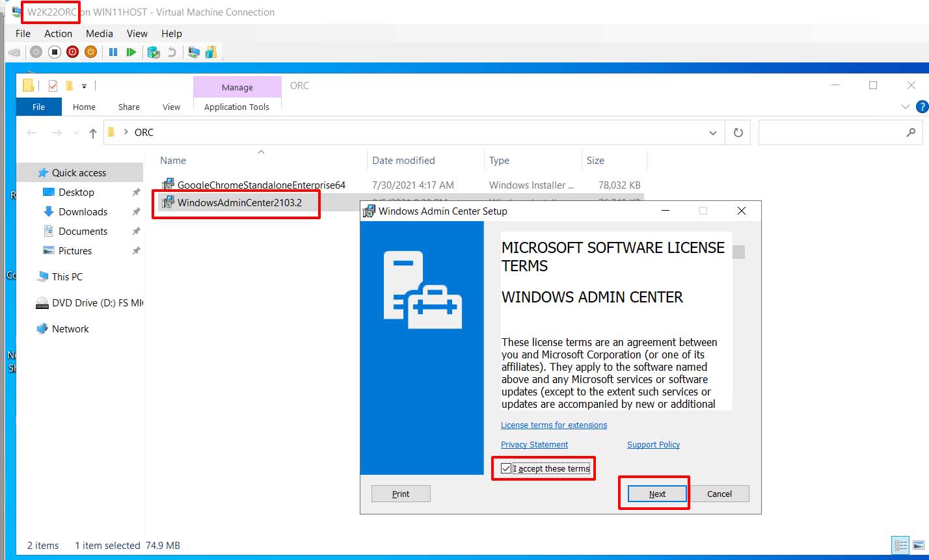The image size is (929, 560).
Task: Select This PC in the sidebar
Action: point(67,277)
